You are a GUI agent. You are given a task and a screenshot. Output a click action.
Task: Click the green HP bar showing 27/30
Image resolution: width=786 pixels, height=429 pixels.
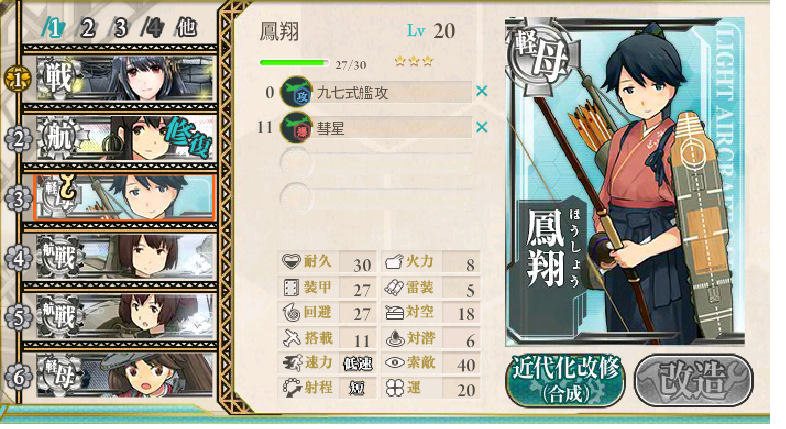point(294,63)
